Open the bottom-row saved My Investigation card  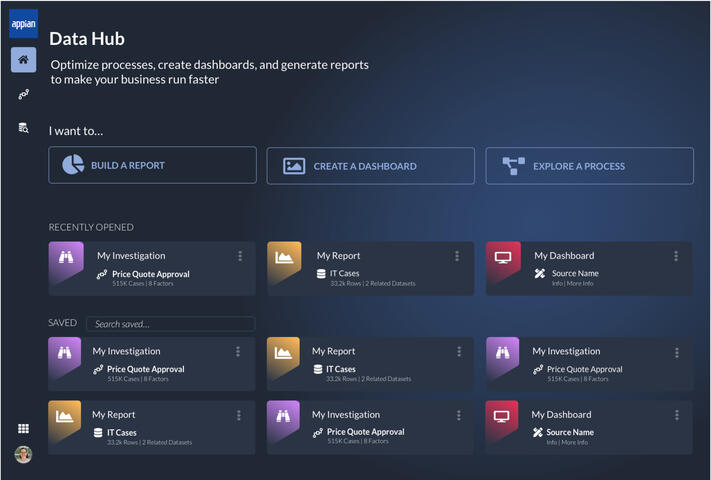[346, 414]
